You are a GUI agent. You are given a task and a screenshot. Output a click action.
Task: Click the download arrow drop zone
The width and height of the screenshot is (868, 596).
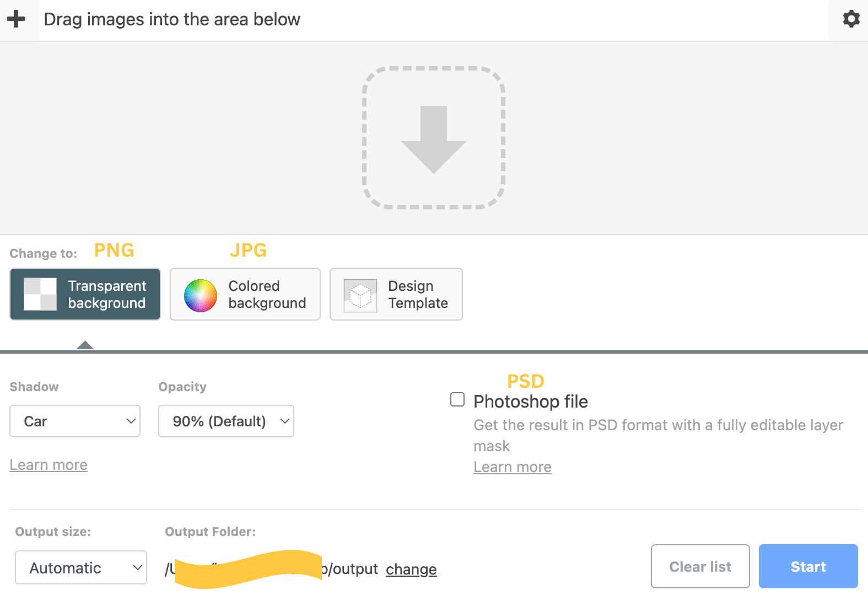[434, 138]
